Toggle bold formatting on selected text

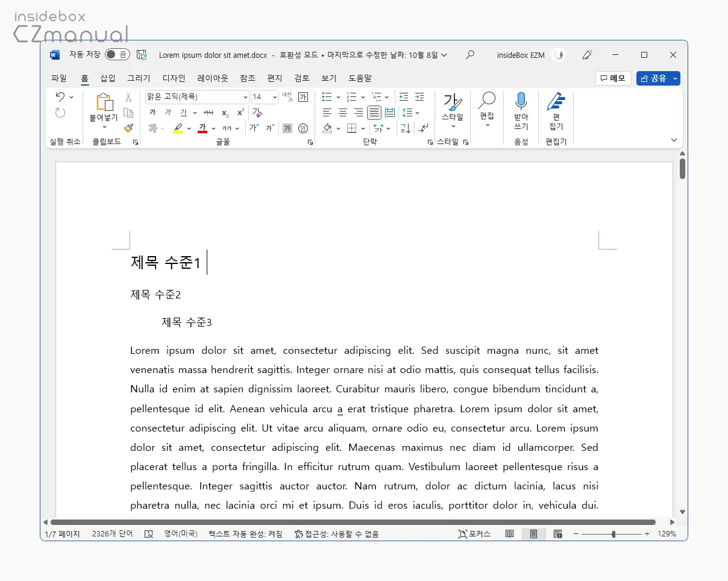(x=154, y=112)
